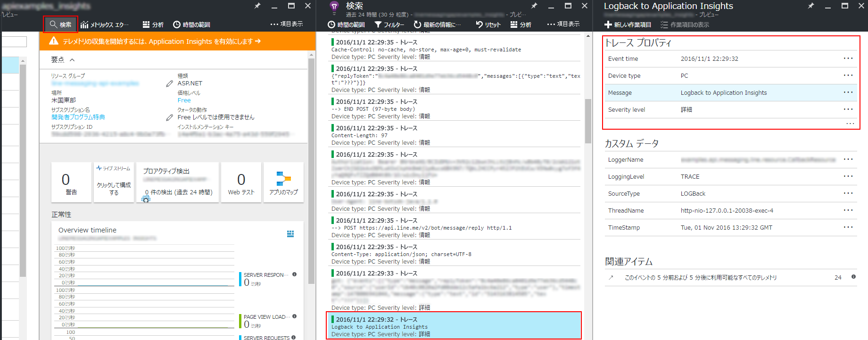The width and height of the screenshot is (868, 340).
Task: Open ellipsis menu for Severity level row
Action: pos(848,109)
